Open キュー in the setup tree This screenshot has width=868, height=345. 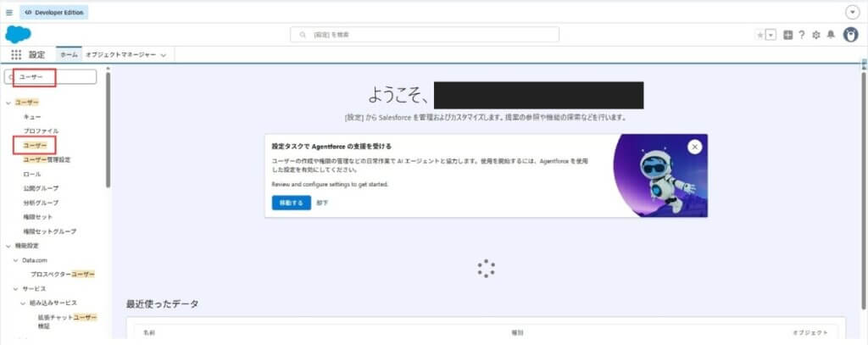(32, 117)
